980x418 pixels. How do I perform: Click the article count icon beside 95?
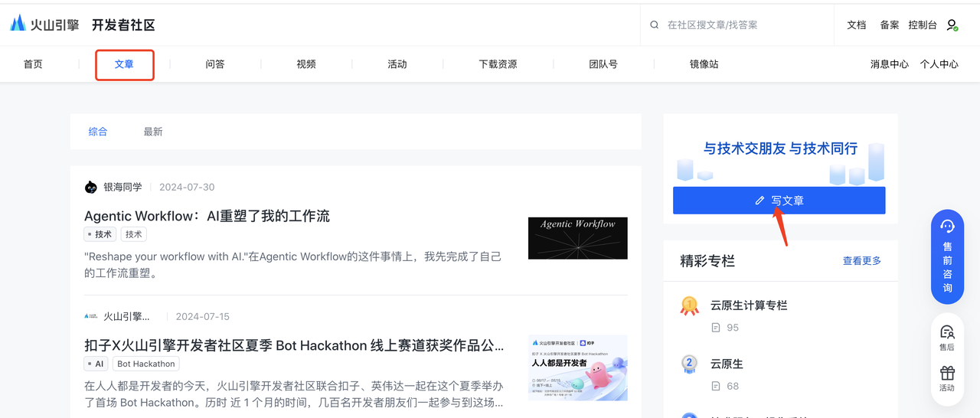[716, 328]
